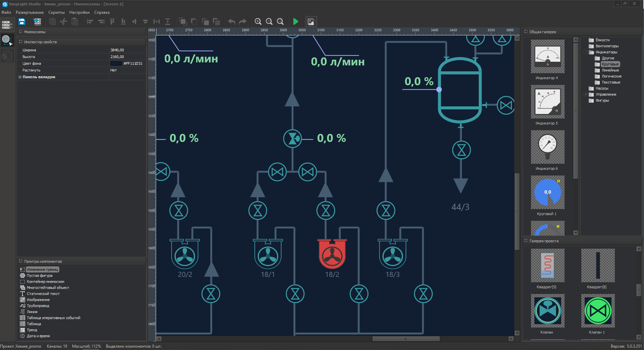Image resolution: width=644 pixels, height=350 pixels.
Task: Expand the Панель вкладок property group
Action: (x=20, y=77)
